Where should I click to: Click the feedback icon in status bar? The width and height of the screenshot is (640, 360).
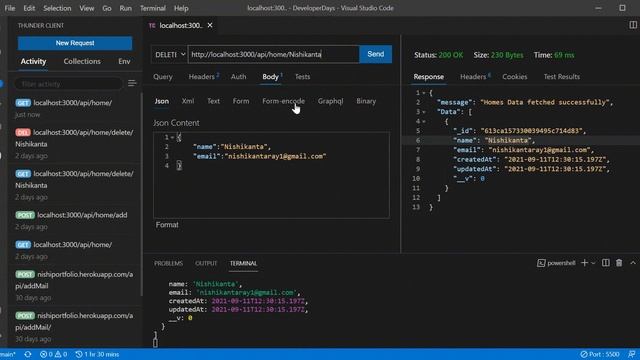click(631, 354)
